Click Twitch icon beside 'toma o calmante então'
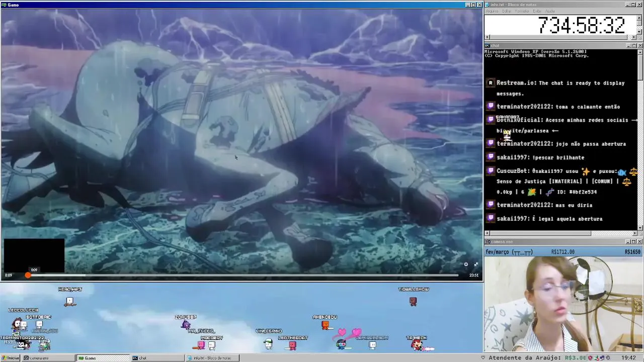The width and height of the screenshot is (644, 362). (491, 107)
